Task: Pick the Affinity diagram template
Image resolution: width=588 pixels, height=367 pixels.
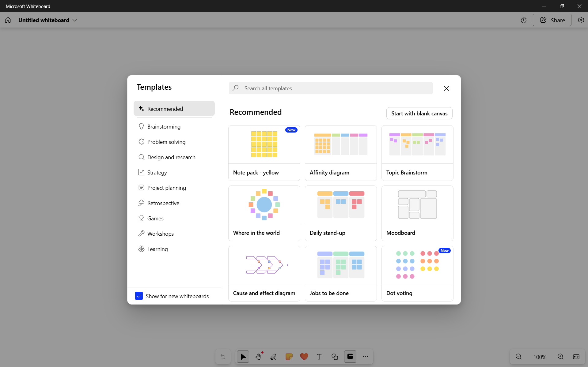Action: pyautogui.click(x=341, y=153)
